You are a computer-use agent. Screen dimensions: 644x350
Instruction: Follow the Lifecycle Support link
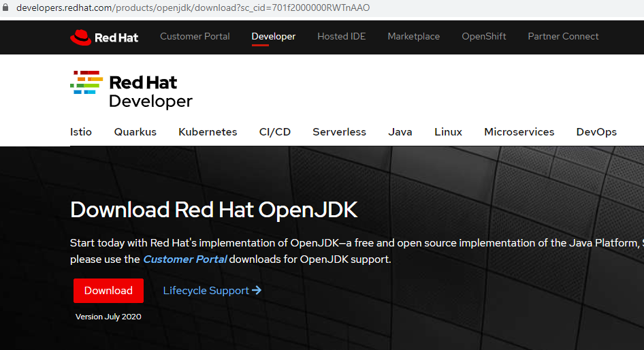pyautogui.click(x=206, y=291)
